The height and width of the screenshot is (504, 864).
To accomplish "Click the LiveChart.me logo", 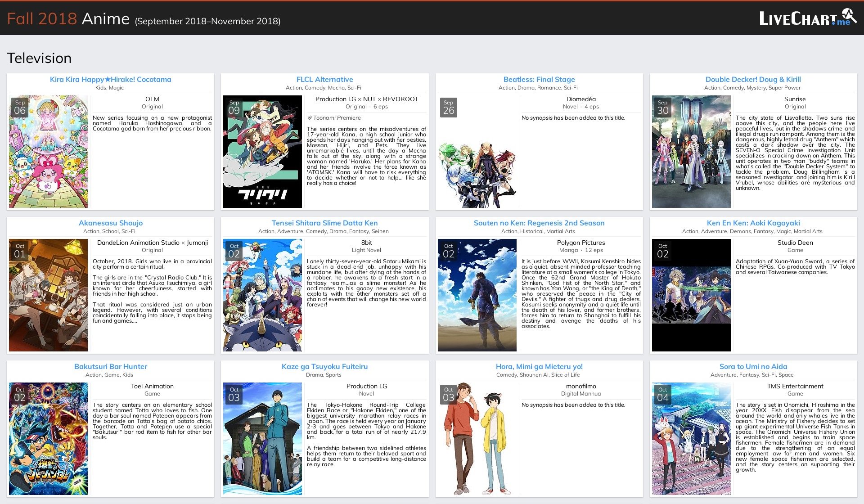I will coord(808,18).
